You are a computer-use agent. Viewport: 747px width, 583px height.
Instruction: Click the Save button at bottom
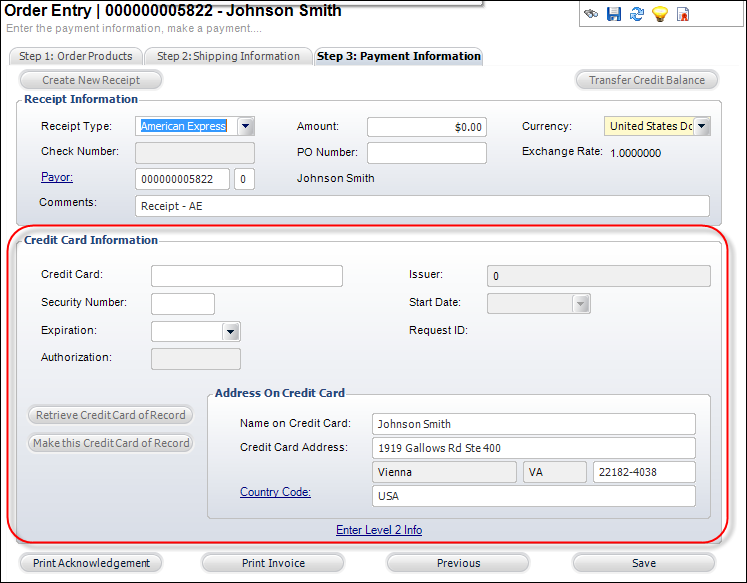click(x=643, y=563)
